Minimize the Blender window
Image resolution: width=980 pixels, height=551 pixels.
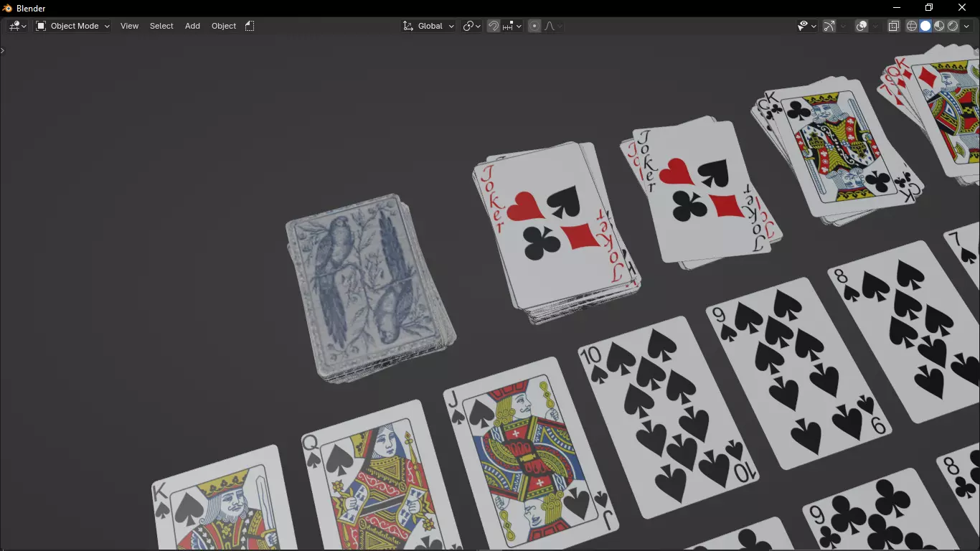coord(896,8)
